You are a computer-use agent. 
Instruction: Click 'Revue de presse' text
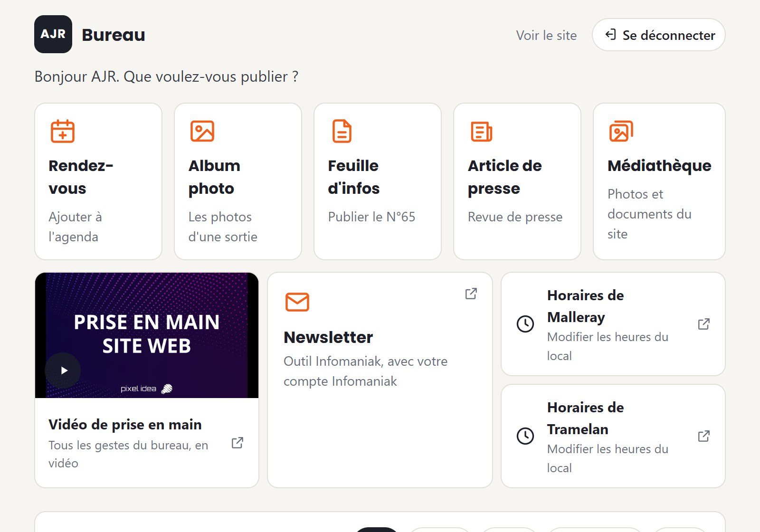[515, 217]
